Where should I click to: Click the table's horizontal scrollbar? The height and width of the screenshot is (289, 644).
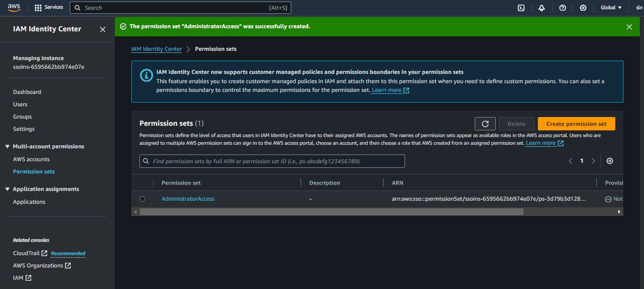coord(331,211)
